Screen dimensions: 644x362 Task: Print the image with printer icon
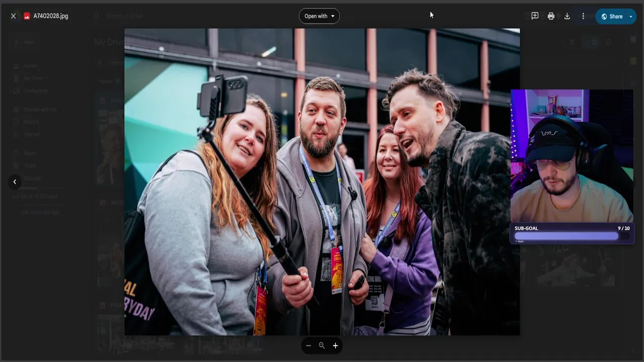click(x=551, y=16)
